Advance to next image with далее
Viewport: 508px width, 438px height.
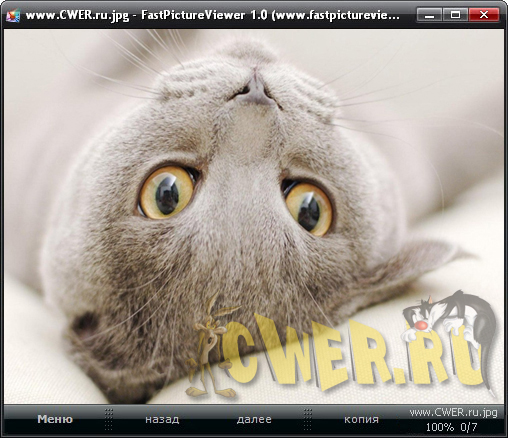pos(254,419)
